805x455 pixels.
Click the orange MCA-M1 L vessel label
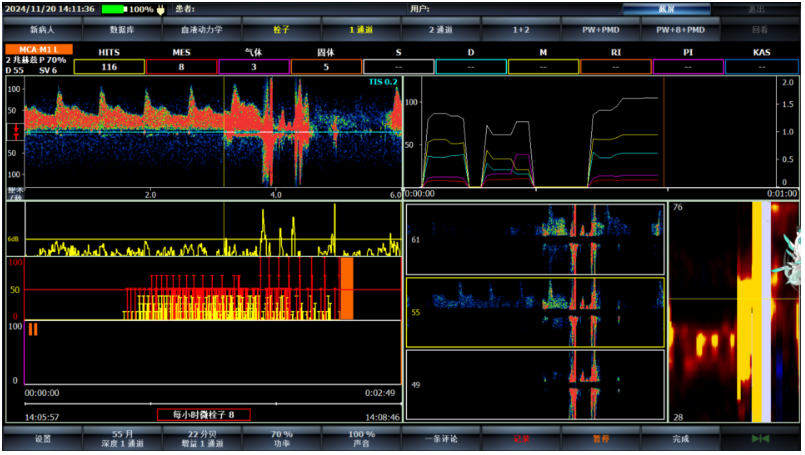(x=39, y=49)
